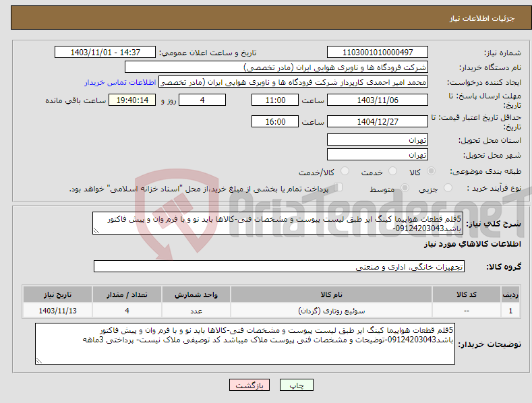Click the remaining days field showing 4
Image resolution: width=532 pixels, height=403 pixels.
(x=202, y=100)
